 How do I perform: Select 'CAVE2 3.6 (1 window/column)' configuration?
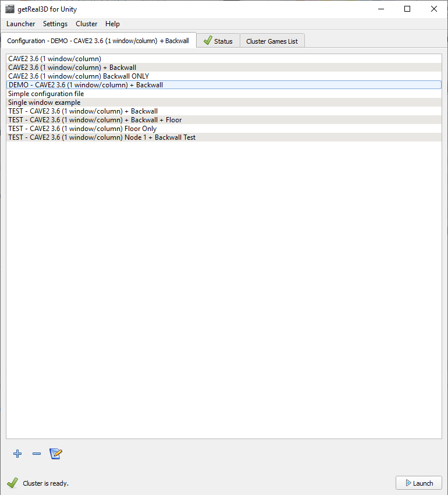click(223, 59)
